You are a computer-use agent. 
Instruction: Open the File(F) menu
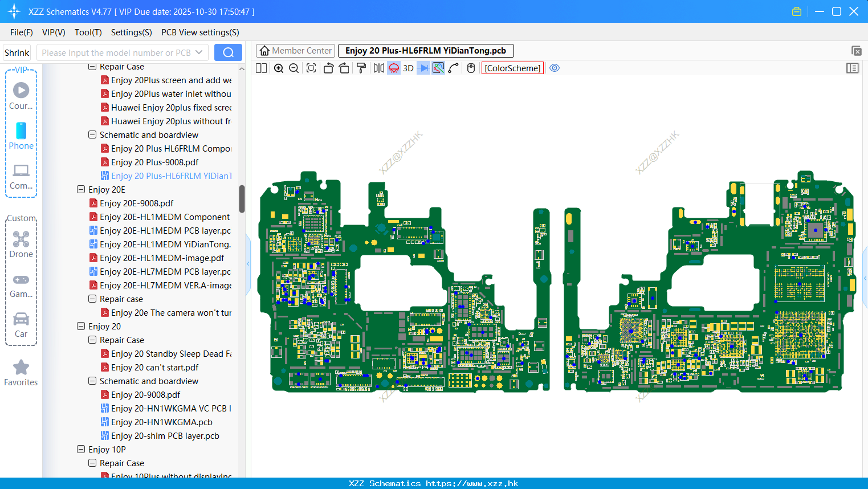point(22,32)
